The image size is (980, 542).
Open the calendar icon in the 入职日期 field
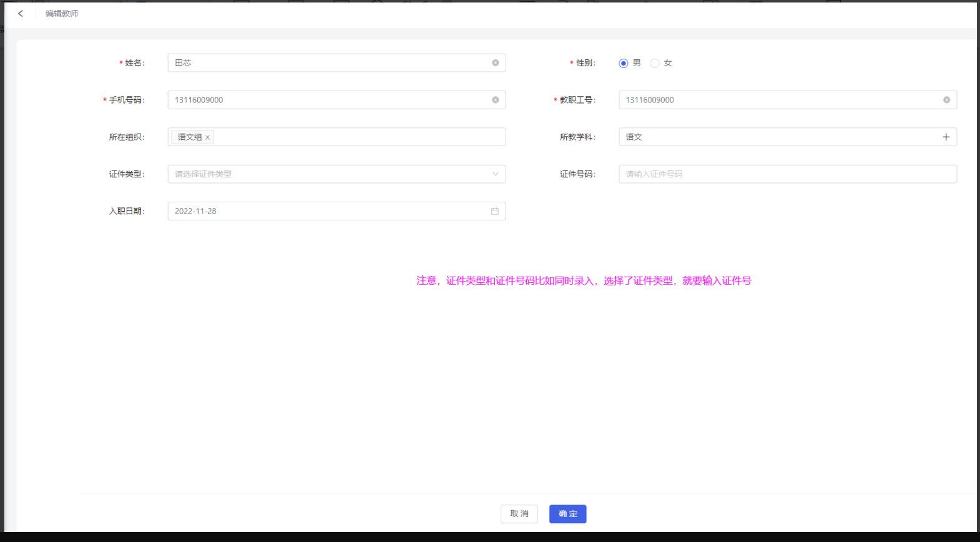pyautogui.click(x=494, y=211)
